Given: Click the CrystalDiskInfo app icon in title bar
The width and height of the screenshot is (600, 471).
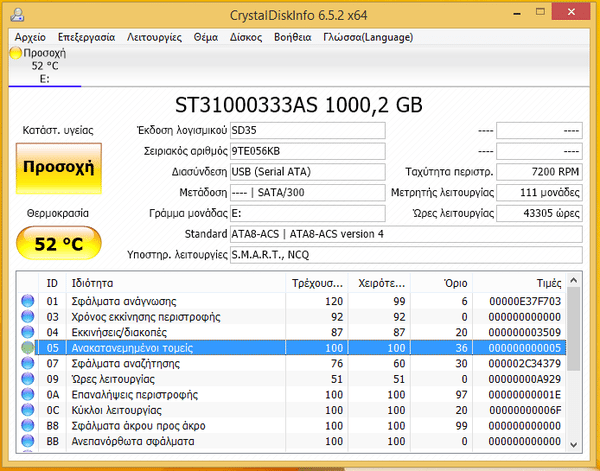Looking at the screenshot, I should pos(17,15).
